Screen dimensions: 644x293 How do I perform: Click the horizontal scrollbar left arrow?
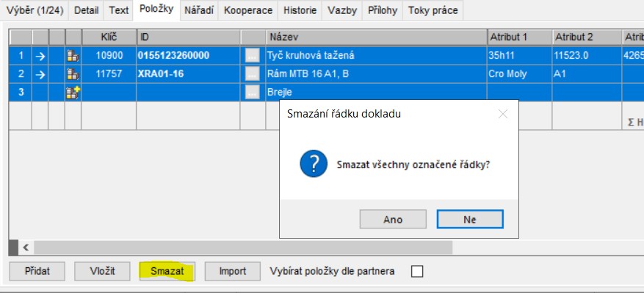click(26, 247)
